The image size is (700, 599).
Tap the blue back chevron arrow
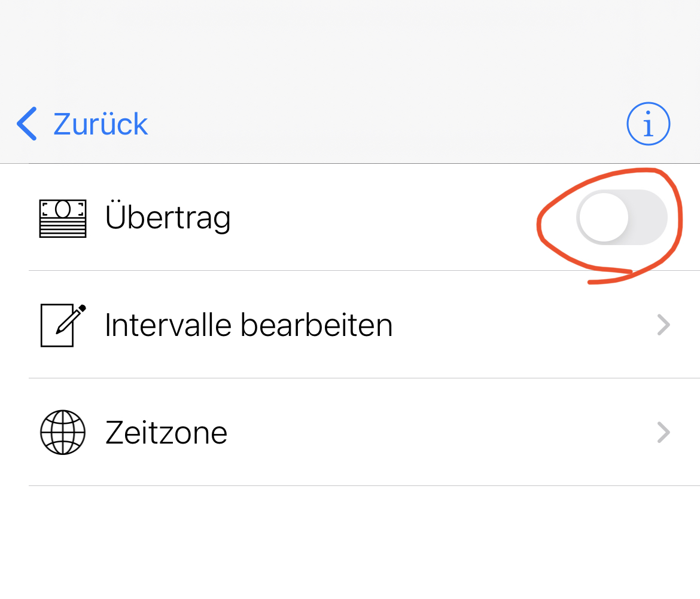(27, 124)
